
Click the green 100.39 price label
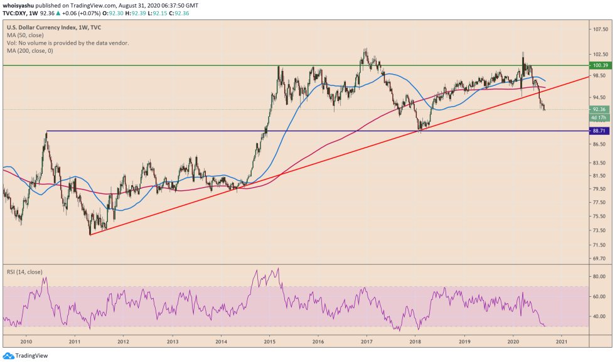601,65
